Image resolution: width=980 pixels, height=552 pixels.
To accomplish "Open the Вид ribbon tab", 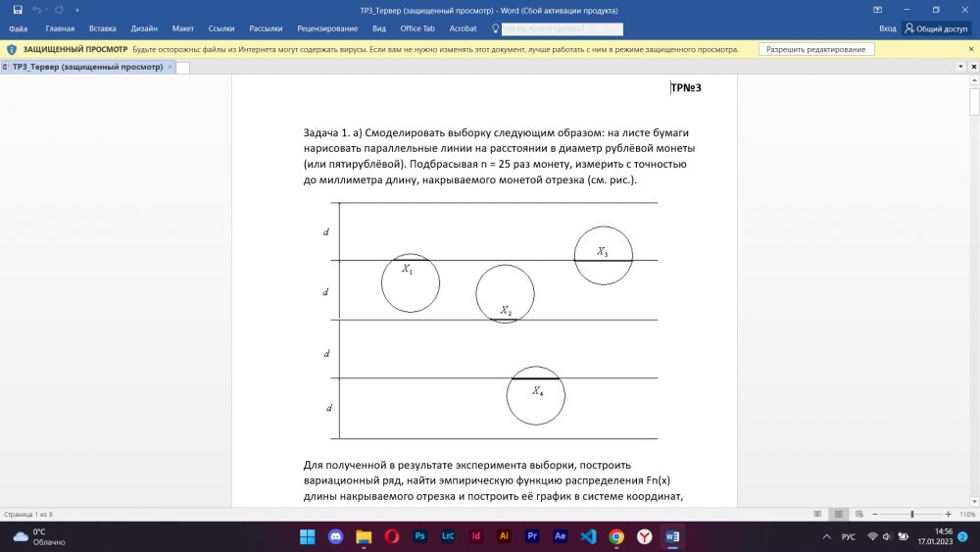I will 378,28.
